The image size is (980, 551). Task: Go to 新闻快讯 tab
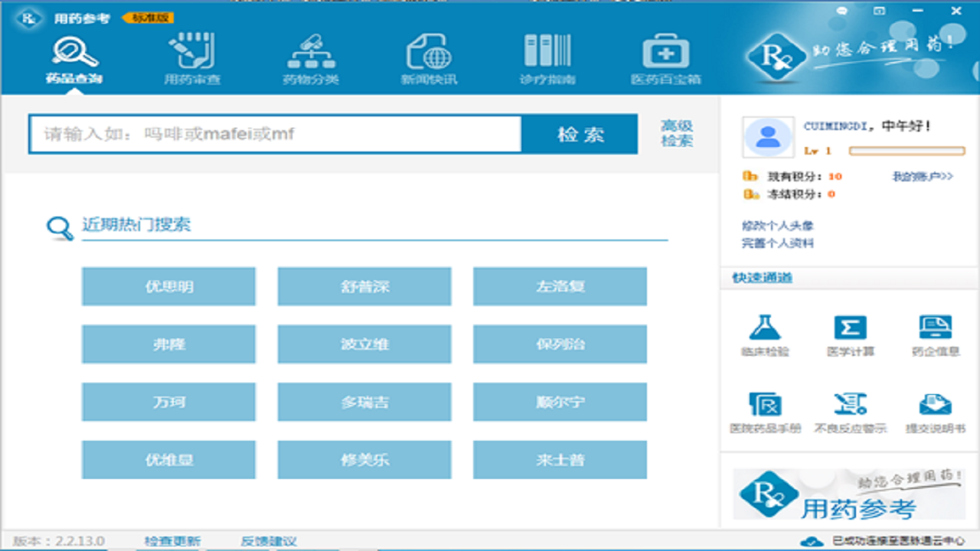point(429,59)
